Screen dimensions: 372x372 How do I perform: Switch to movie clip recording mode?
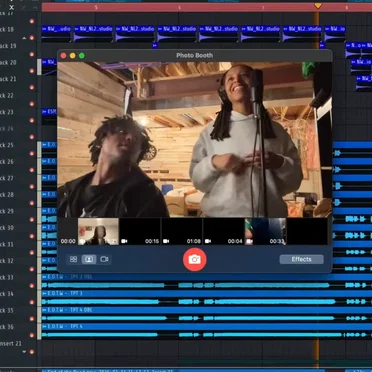[104, 259]
